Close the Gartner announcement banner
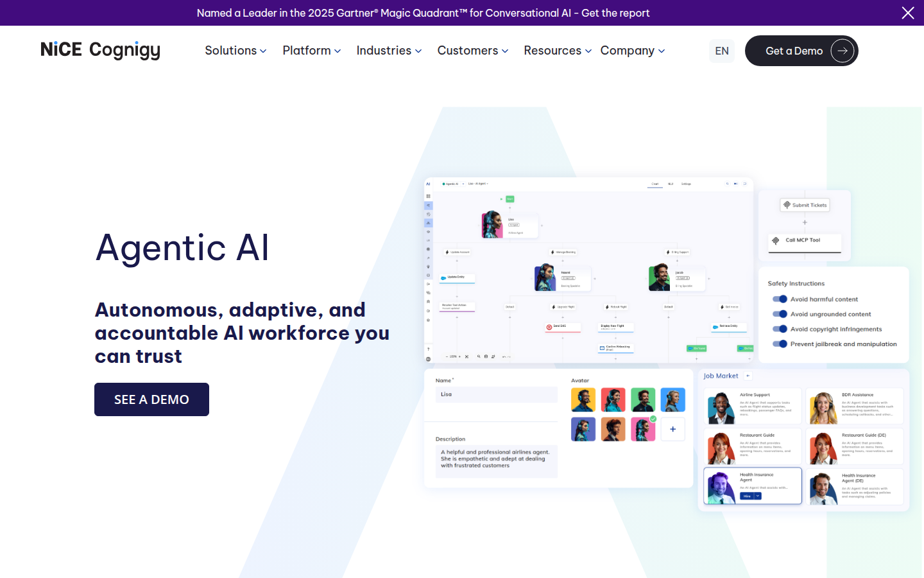Image resolution: width=924 pixels, height=578 pixels. (907, 13)
